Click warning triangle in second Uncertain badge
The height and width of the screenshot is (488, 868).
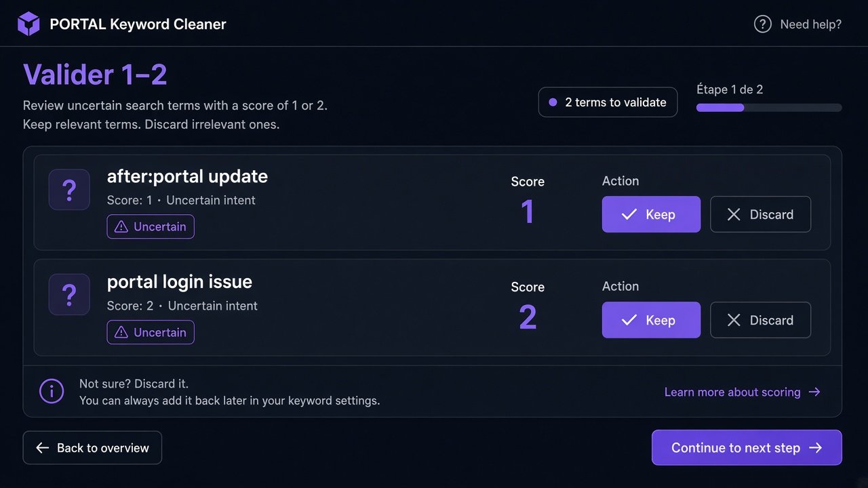121,332
